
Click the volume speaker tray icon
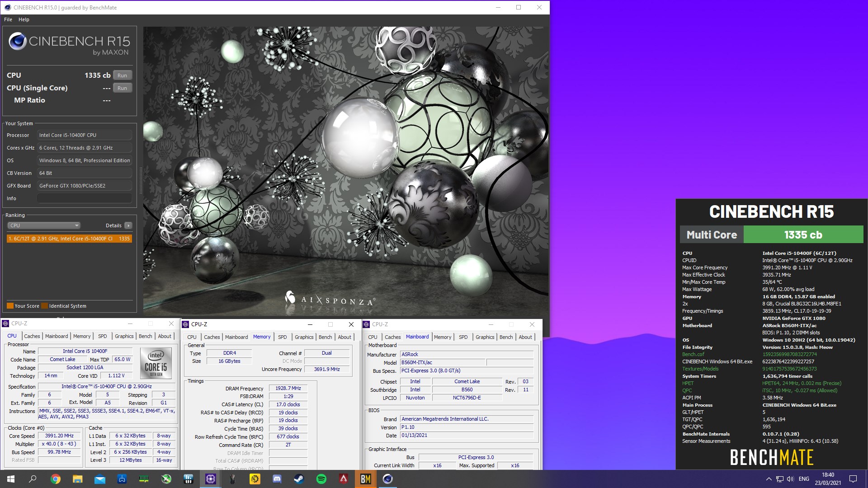click(790, 479)
